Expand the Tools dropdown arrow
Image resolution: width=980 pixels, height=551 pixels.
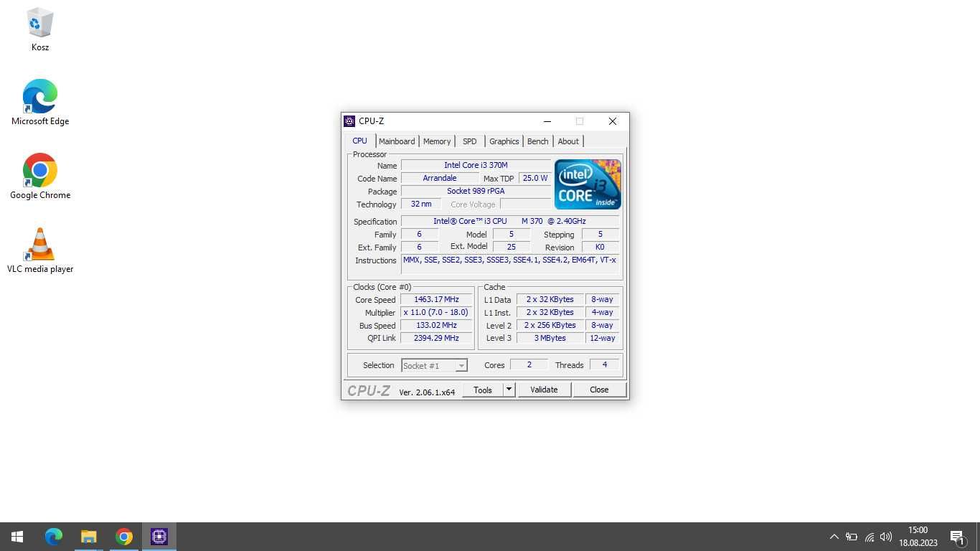[509, 390]
